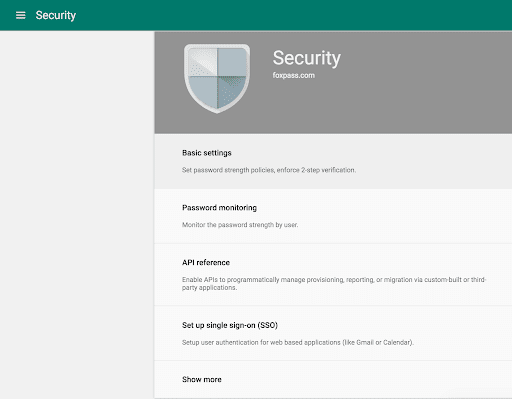The image size is (512, 399).
Task: Expand the Password monitoring section
Action: click(333, 216)
